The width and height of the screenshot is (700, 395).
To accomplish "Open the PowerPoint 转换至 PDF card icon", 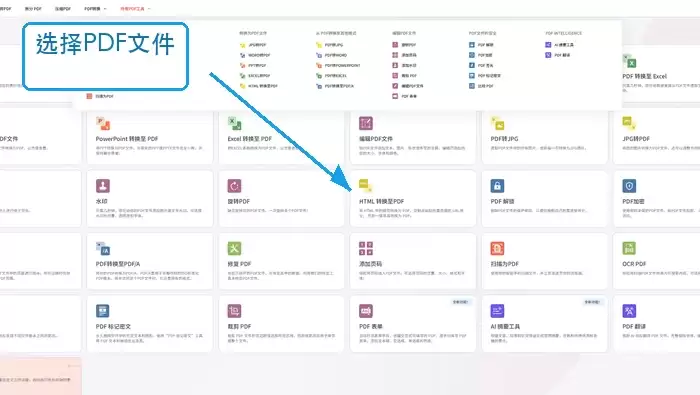I will coord(103,123).
